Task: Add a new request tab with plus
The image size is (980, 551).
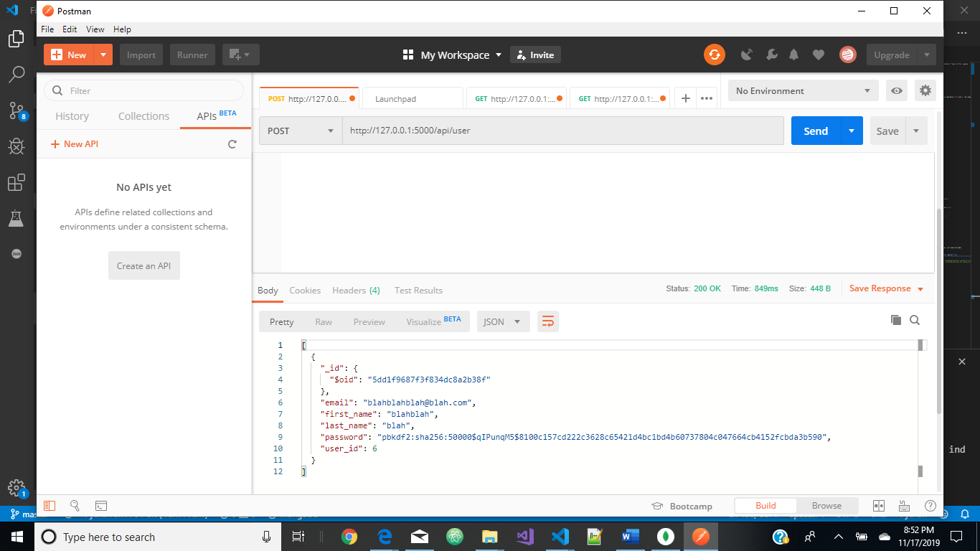Action: pos(685,98)
